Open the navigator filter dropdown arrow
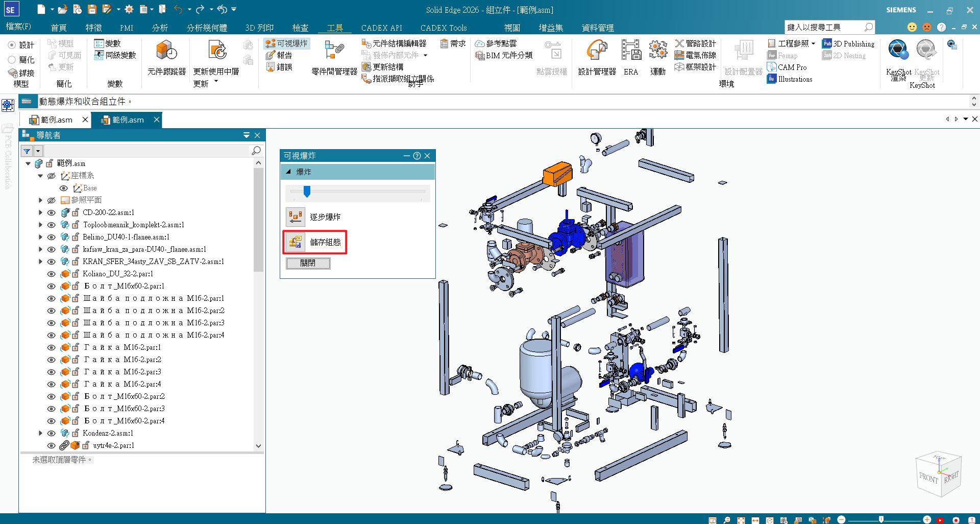 click(x=38, y=151)
